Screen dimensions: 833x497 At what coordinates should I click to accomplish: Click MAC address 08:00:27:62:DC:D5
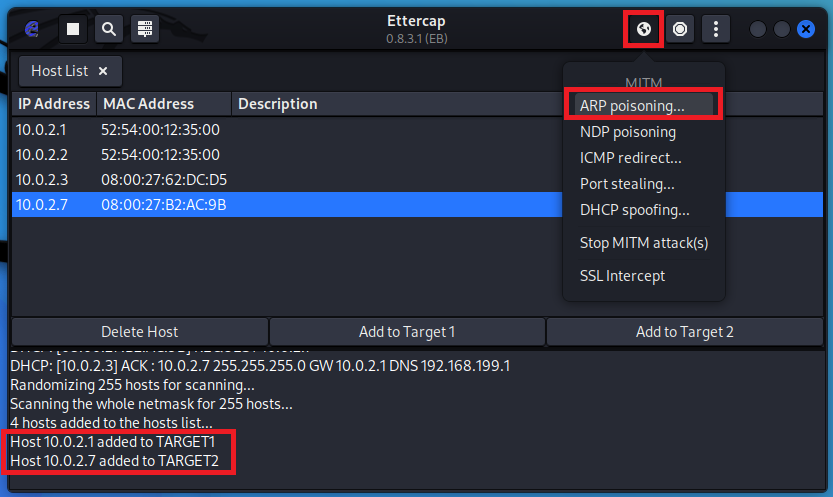[x=164, y=179]
